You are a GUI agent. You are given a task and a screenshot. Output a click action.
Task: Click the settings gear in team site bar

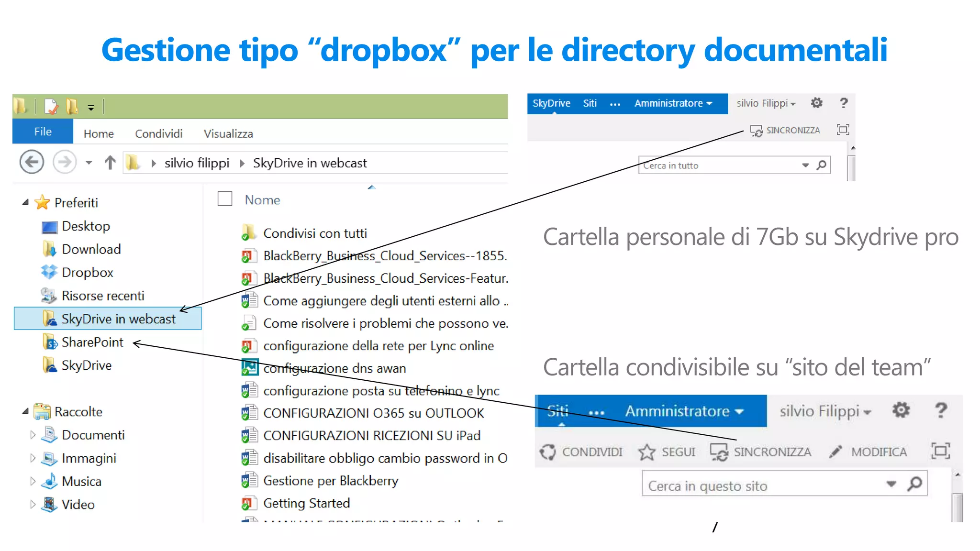tap(901, 410)
